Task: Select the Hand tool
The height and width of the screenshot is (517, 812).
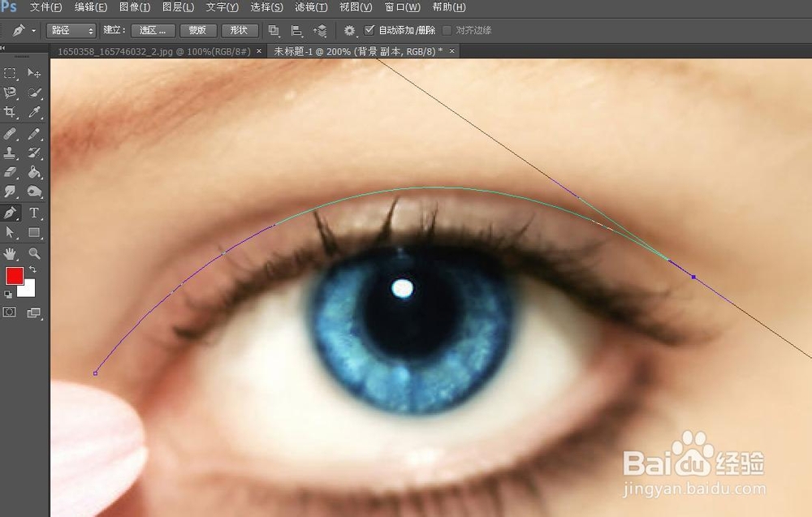Action: [x=11, y=254]
